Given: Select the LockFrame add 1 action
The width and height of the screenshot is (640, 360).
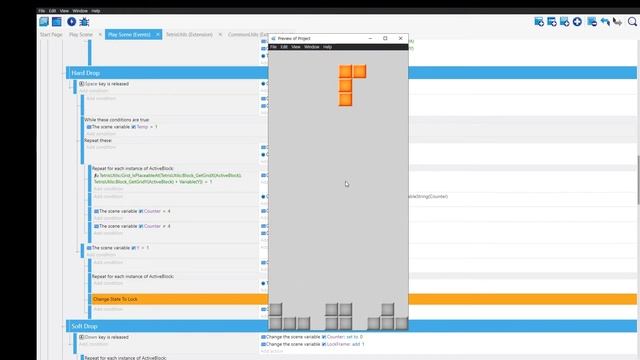Looking at the screenshot, I should [313, 344].
